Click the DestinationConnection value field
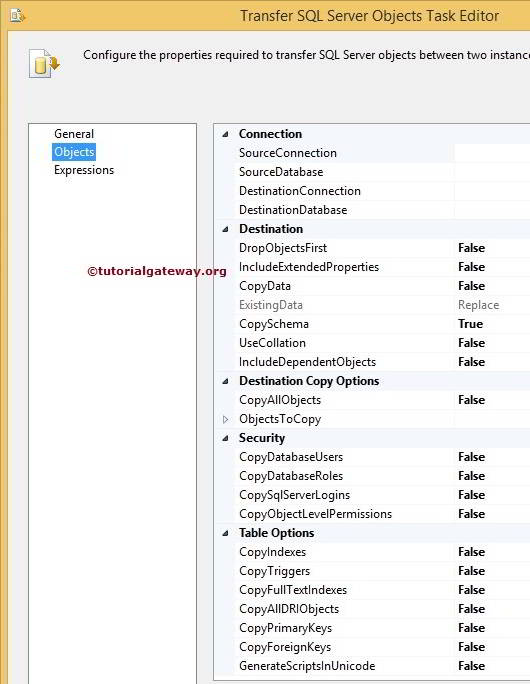The image size is (530, 684). tap(492, 191)
